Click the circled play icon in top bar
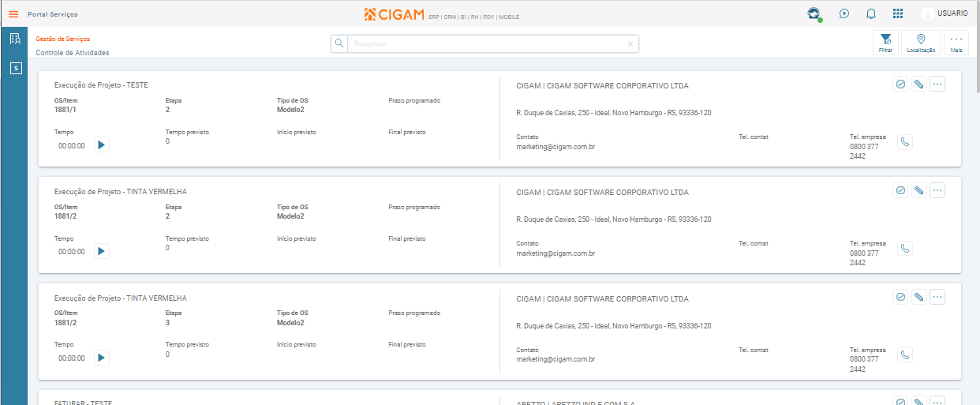This screenshot has width=980, height=405. [844, 13]
